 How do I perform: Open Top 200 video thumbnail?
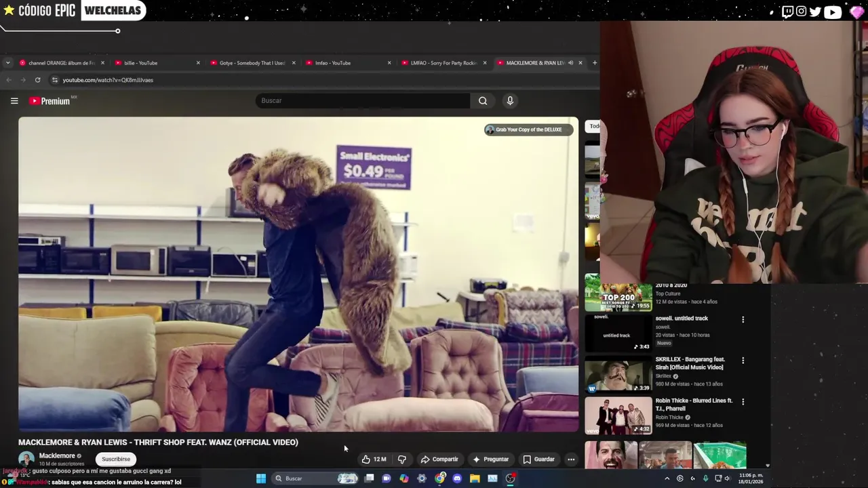pyautogui.click(x=618, y=292)
